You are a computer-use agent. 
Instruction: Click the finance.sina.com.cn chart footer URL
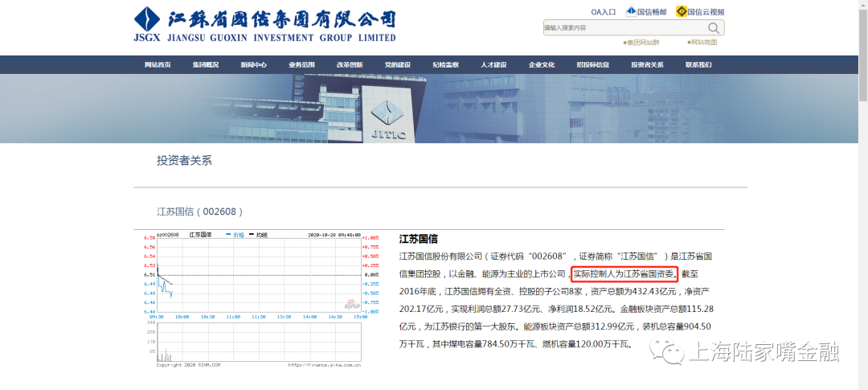tap(325, 365)
